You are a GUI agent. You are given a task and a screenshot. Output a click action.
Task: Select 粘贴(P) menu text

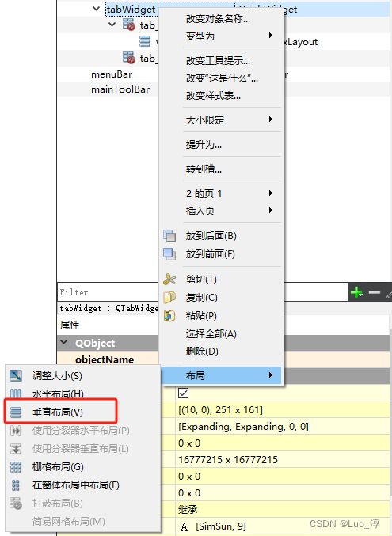(201, 316)
